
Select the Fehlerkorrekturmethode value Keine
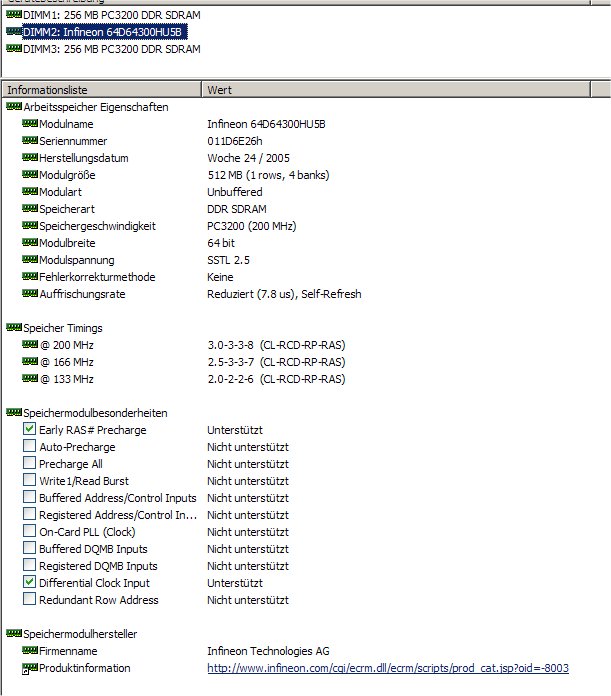[220, 277]
